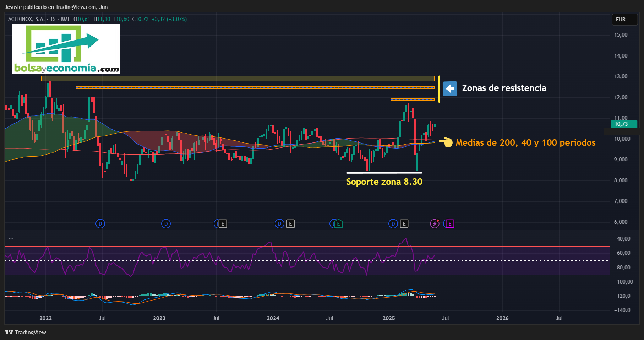The image size is (644, 340).
Task: Click the bolsayeconomía.com logo image
Action: point(66,49)
